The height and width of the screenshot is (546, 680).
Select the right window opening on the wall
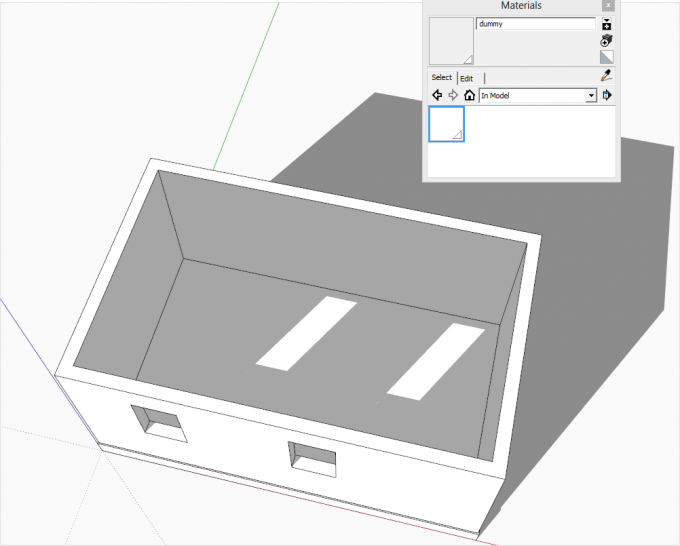click(x=312, y=459)
